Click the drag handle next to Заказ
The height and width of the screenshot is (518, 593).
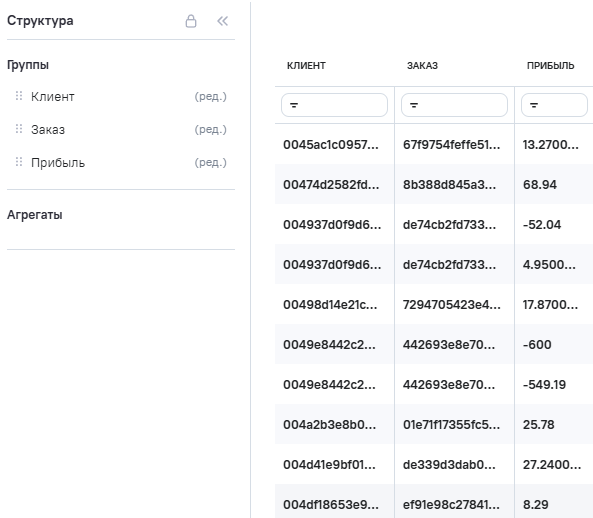pyautogui.click(x=19, y=129)
